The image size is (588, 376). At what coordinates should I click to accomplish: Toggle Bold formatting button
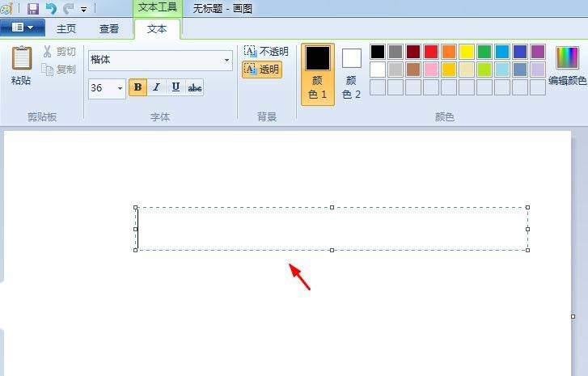tap(137, 87)
